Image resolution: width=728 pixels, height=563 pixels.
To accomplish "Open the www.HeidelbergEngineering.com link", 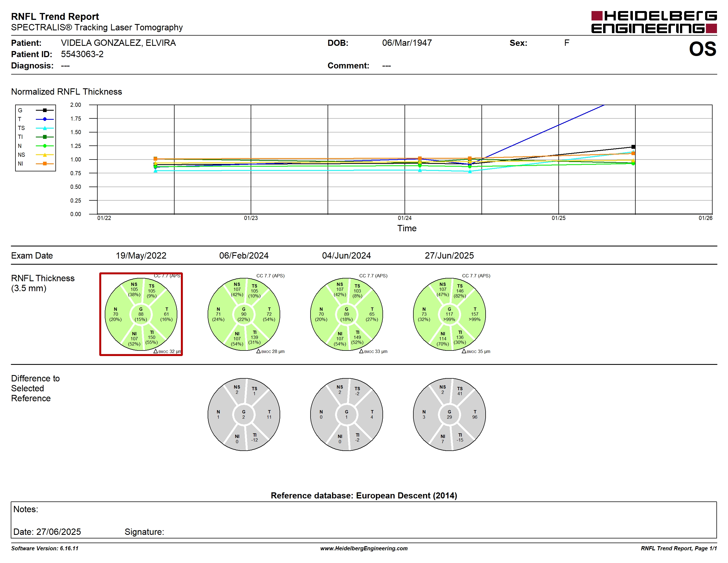I will tap(364, 548).
